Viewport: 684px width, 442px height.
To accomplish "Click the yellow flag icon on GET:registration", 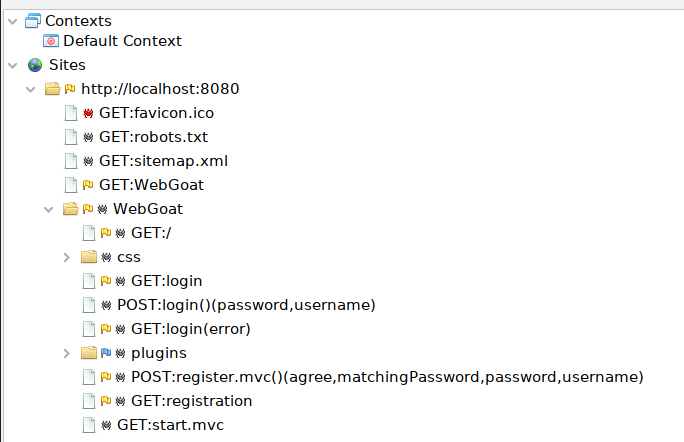I will tap(105, 401).
